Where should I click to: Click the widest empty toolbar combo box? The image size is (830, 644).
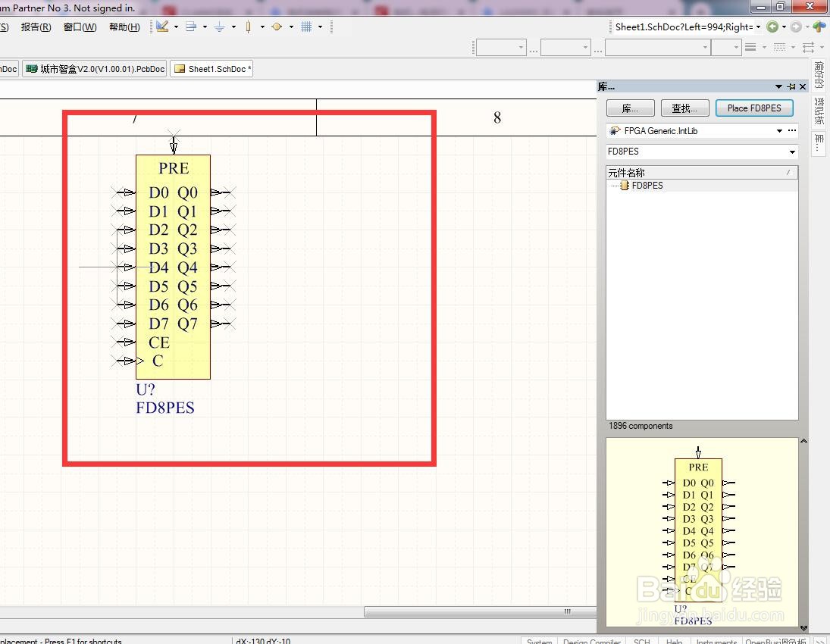[657, 48]
